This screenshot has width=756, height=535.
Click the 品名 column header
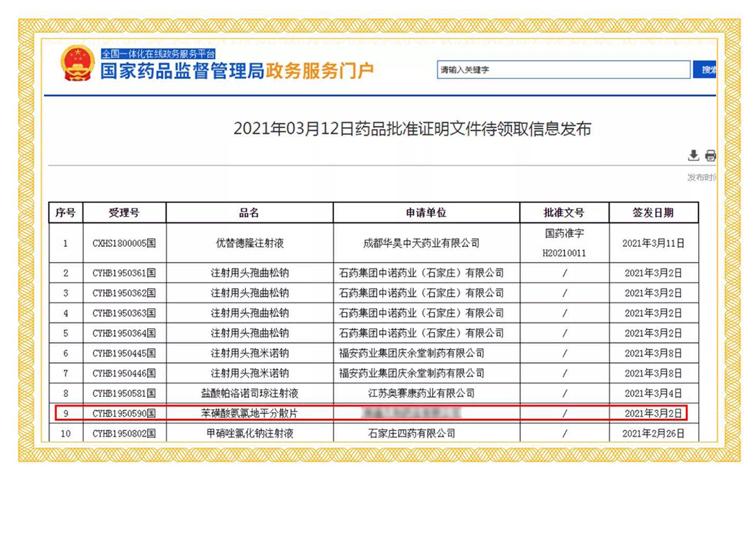pyautogui.click(x=249, y=212)
